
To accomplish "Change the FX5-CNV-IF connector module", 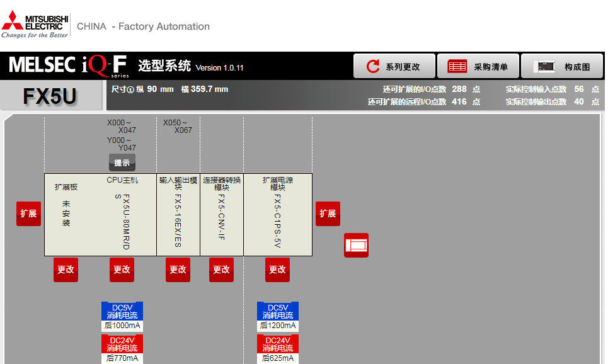I will pos(221,270).
